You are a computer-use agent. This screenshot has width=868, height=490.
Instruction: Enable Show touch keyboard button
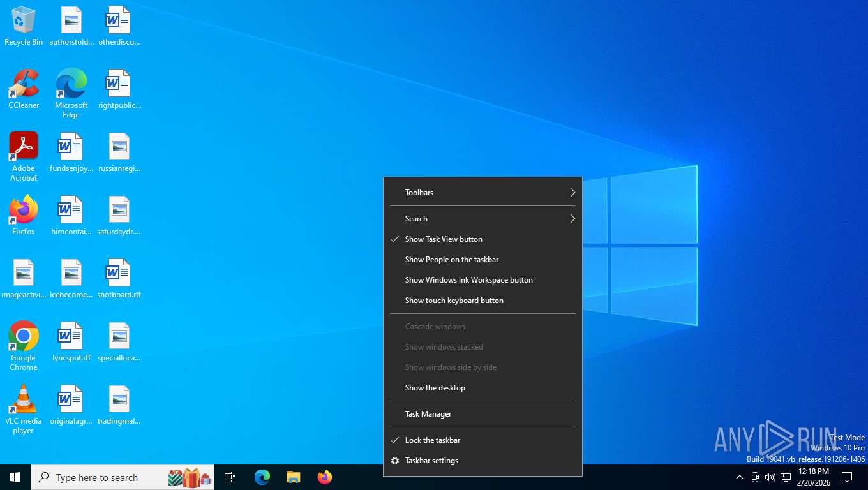[x=454, y=301]
